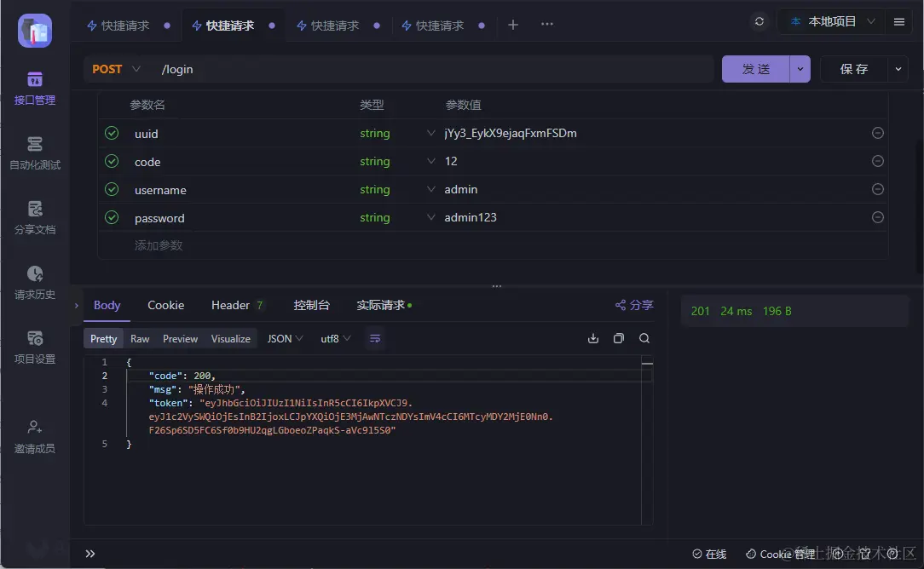Click the 添加参数 new parameter field
Image resolution: width=924 pixels, height=569 pixels.
tap(158, 245)
